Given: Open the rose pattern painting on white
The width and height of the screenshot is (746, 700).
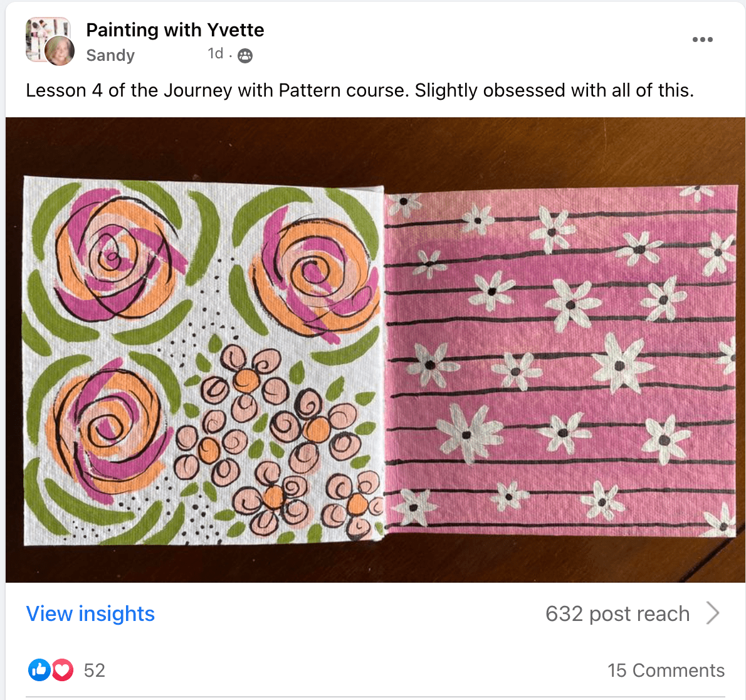Looking at the screenshot, I should coord(202,361).
